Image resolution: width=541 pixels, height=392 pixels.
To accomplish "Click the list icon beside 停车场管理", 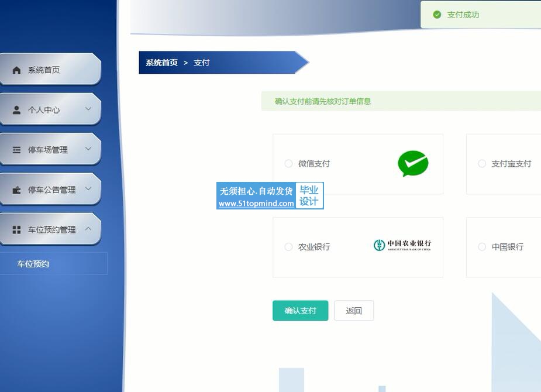I will [x=16, y=150].
